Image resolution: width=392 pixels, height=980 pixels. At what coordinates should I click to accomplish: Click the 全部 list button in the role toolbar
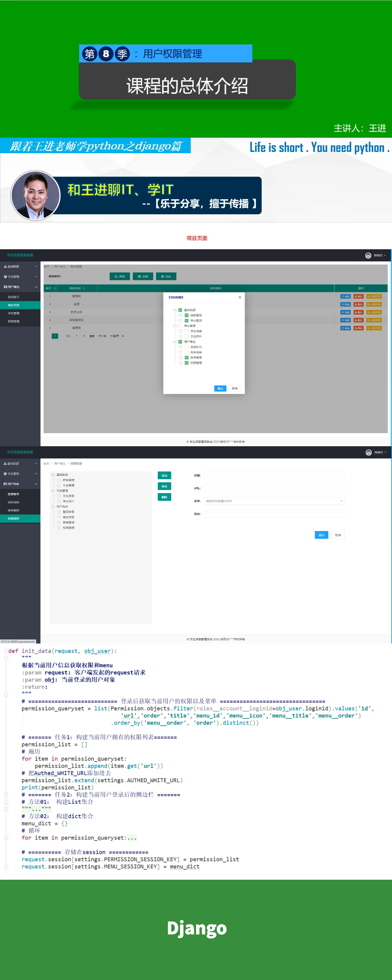(x=143, y=276)
